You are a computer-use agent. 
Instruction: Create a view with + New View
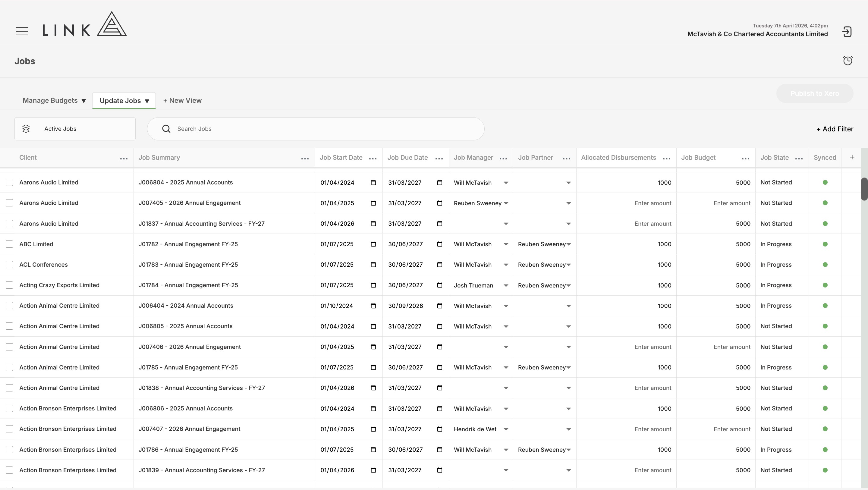point(182,100)
